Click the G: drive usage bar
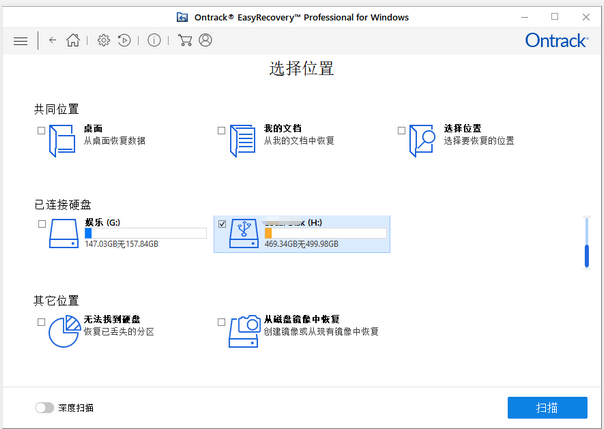Screen dimensions: 604x429 click(x=146, y=233)
